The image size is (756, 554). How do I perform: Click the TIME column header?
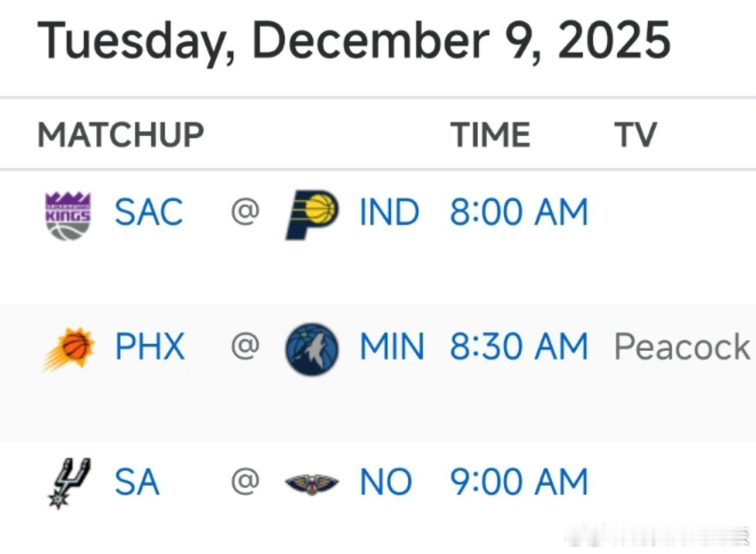[490, 135]
